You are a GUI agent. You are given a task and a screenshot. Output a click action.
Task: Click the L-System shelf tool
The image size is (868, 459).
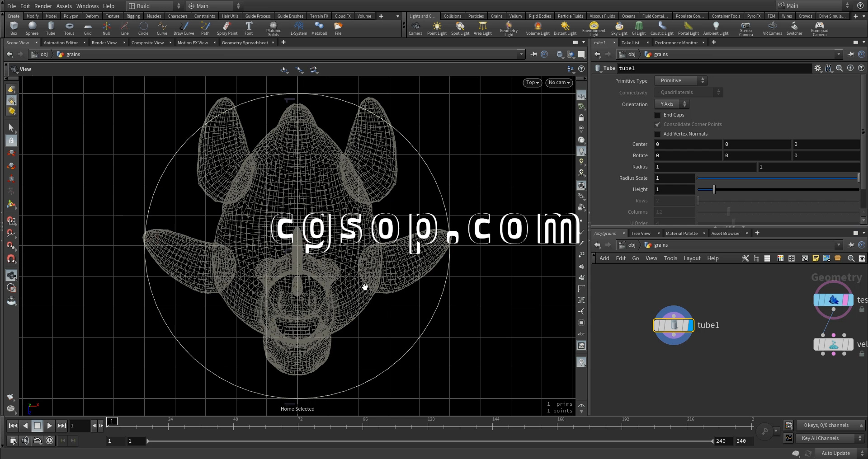click(299, 28)
